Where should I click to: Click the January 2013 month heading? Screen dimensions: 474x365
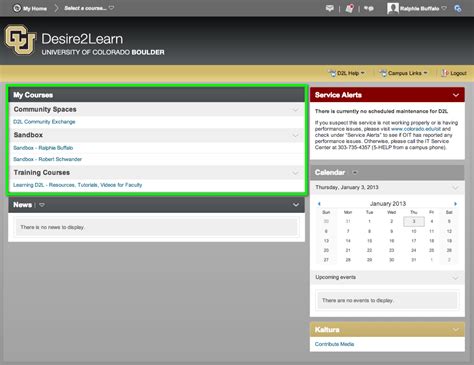388,203
